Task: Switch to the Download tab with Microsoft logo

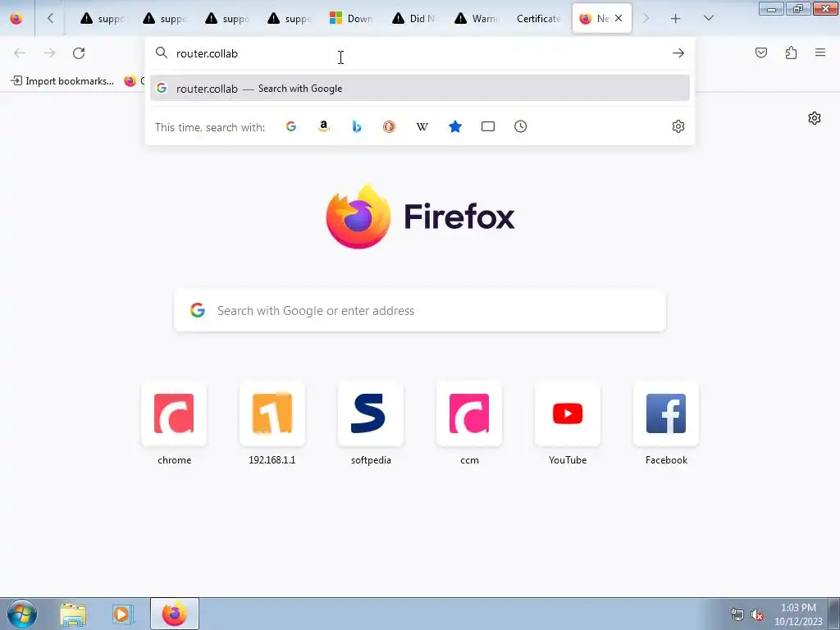Action: (352, 18)
